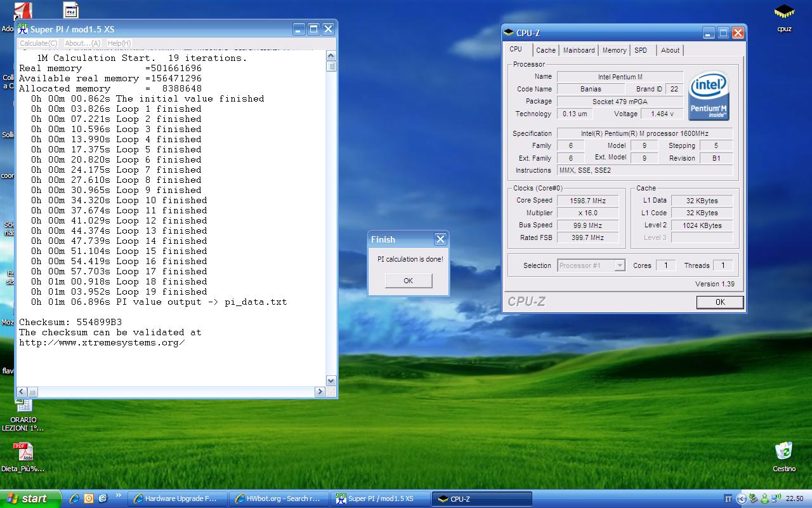Click the Technology 0.13 um field
Viewport: 812px width, 508px height.
(x=575, y=114)
